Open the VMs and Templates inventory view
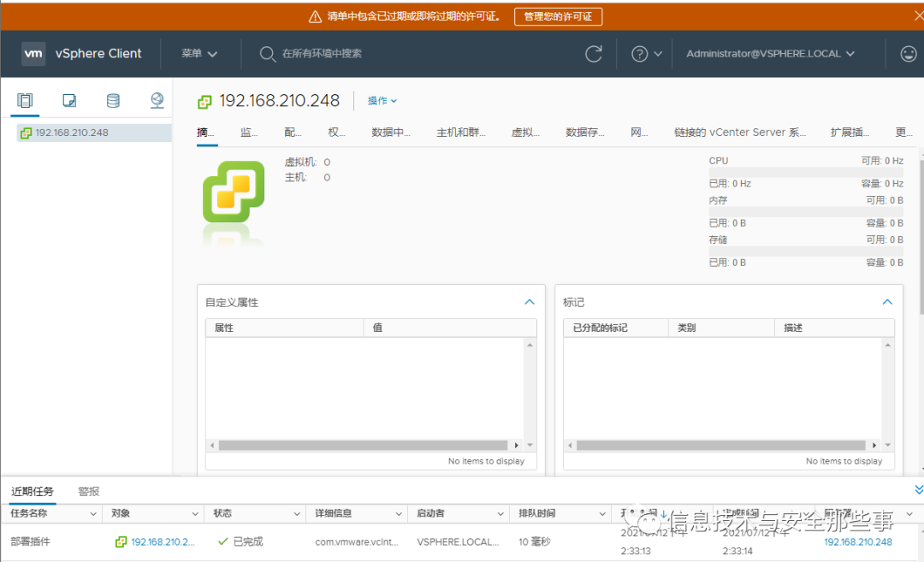Image resolution: width=924 pixels, height=562 pixels. 69,101
